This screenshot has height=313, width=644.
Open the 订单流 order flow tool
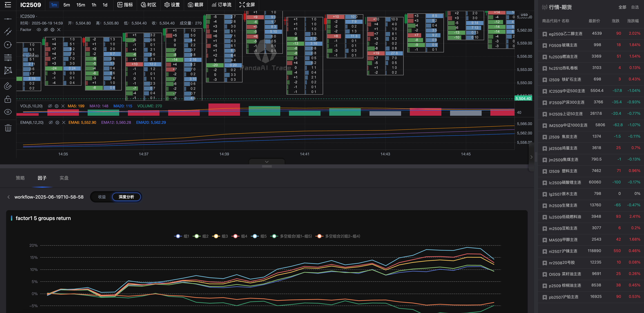(221, 5)
